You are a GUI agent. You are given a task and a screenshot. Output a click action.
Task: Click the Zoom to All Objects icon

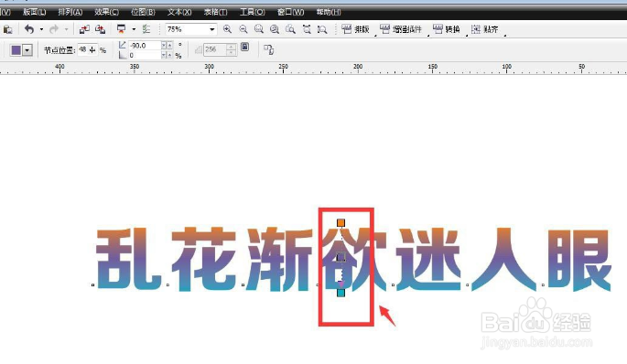click(275, 29)
